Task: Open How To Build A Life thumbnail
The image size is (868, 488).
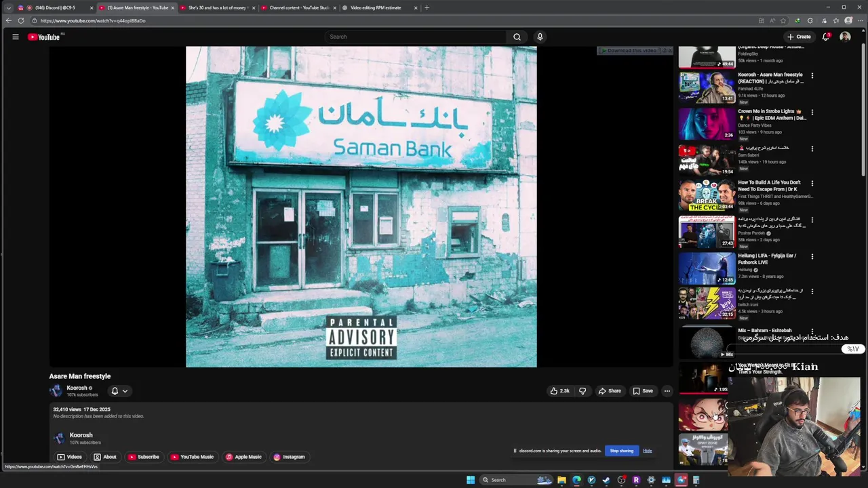Action: pos(707,195)
